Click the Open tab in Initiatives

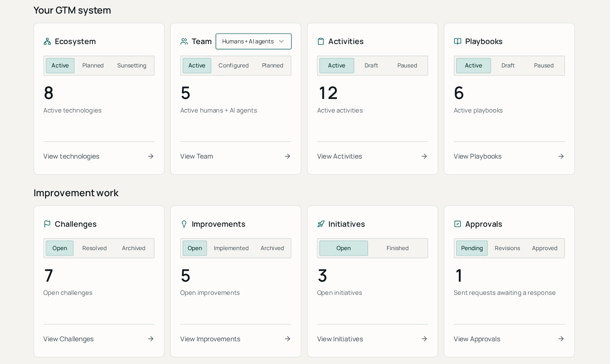pos(344,248)
